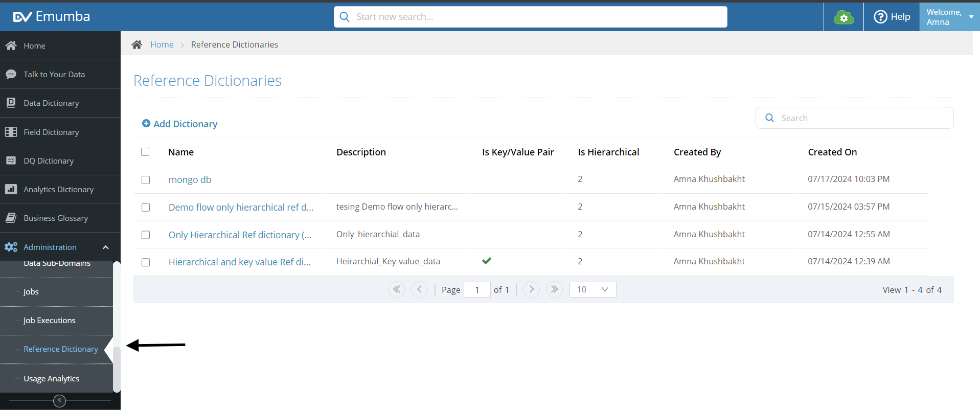Click the Add Dictionary link
The width and height of the screenshot is (980, 410).
180,124
